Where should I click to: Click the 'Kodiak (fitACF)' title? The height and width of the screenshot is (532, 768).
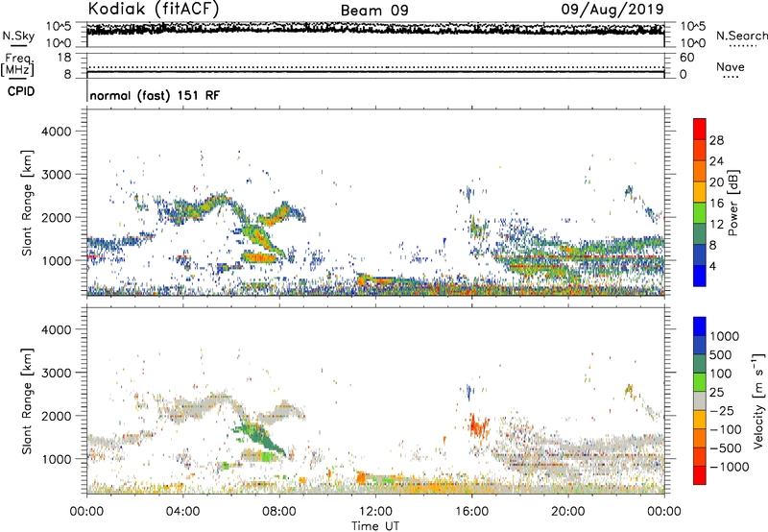[154, 9]
